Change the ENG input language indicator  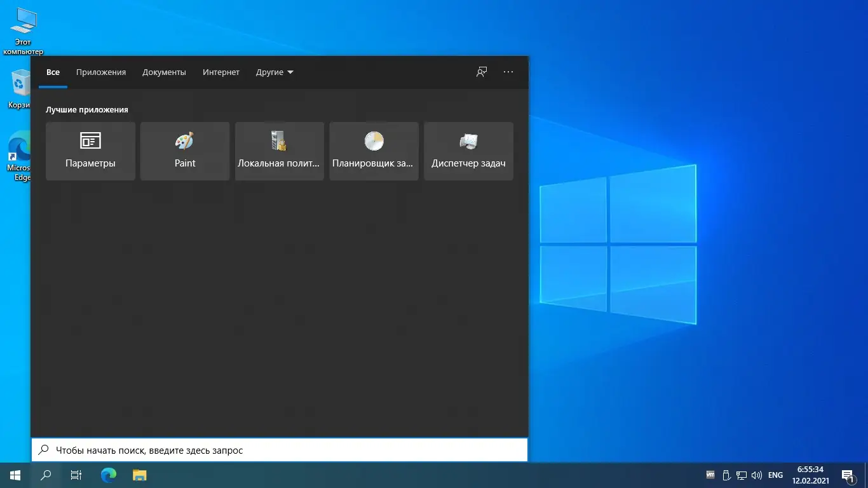775,475
